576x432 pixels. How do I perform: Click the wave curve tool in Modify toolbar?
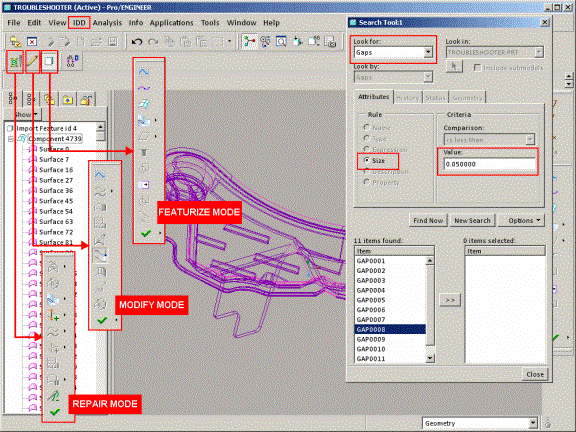pos(100,191)
